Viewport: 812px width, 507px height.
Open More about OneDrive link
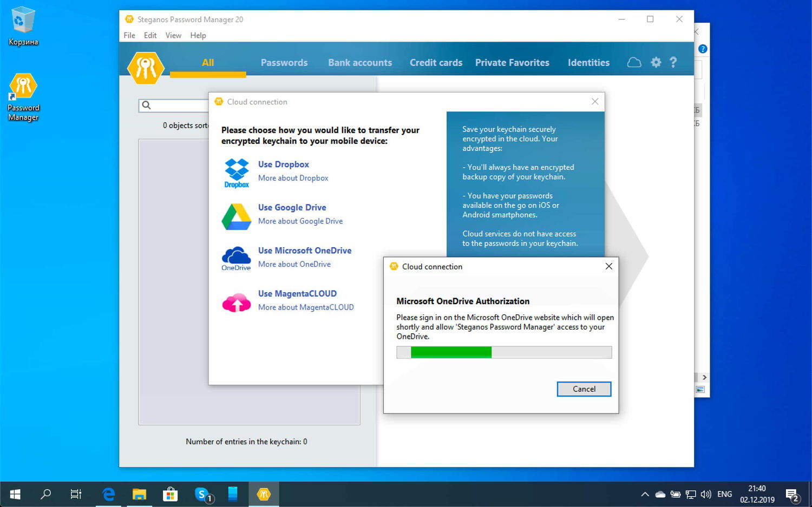point(294,264)
